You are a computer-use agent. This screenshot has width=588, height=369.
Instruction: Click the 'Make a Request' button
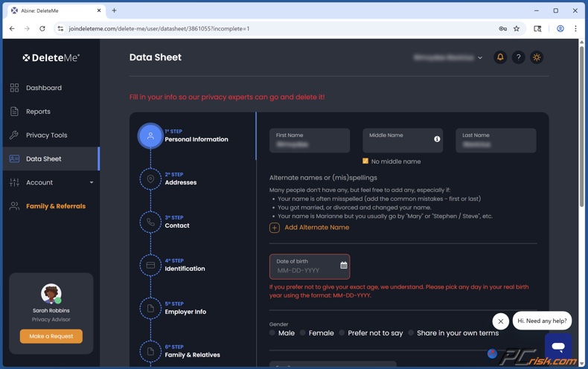coord(51,336)
